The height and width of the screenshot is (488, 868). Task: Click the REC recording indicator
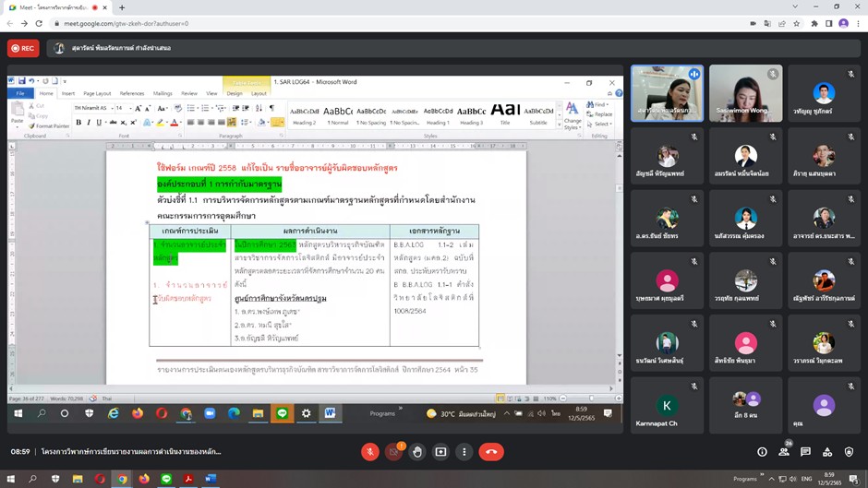tap(23, 48)
